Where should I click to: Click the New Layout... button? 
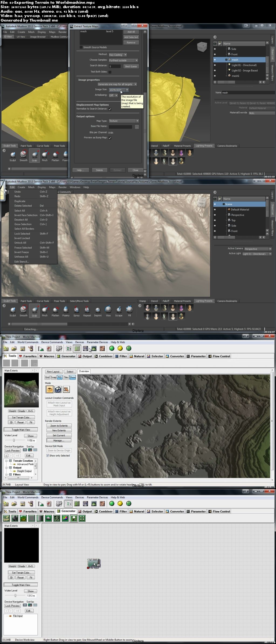click(x=54, y=372)
